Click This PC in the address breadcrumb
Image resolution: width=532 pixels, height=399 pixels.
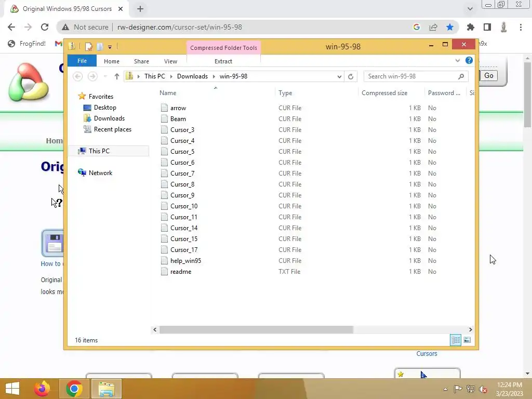[x=155, y=76]
